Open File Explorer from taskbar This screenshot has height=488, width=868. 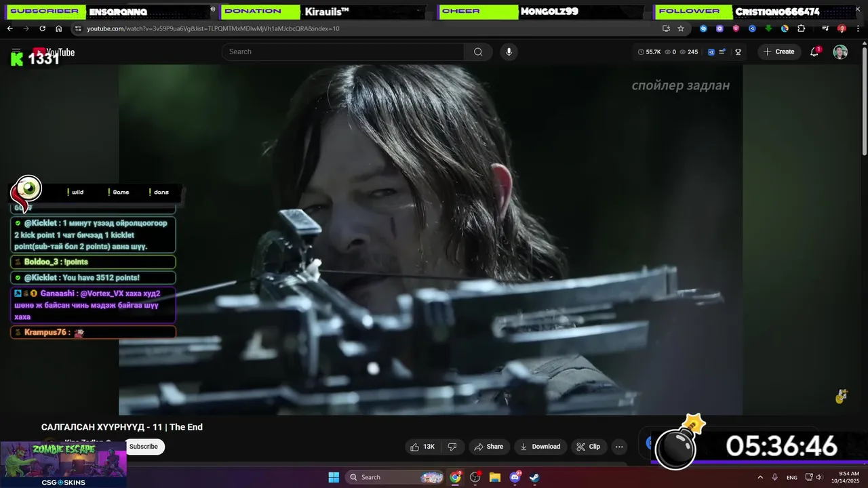pyautogui.click(x=495, y=477)
